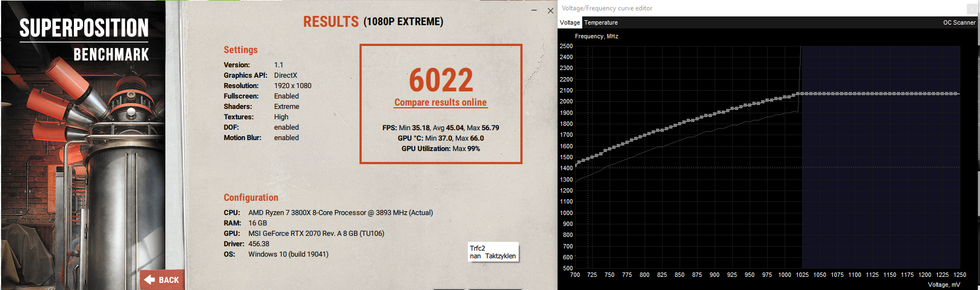Select the (1080P EXTREME) preset label

click(403, 21)
